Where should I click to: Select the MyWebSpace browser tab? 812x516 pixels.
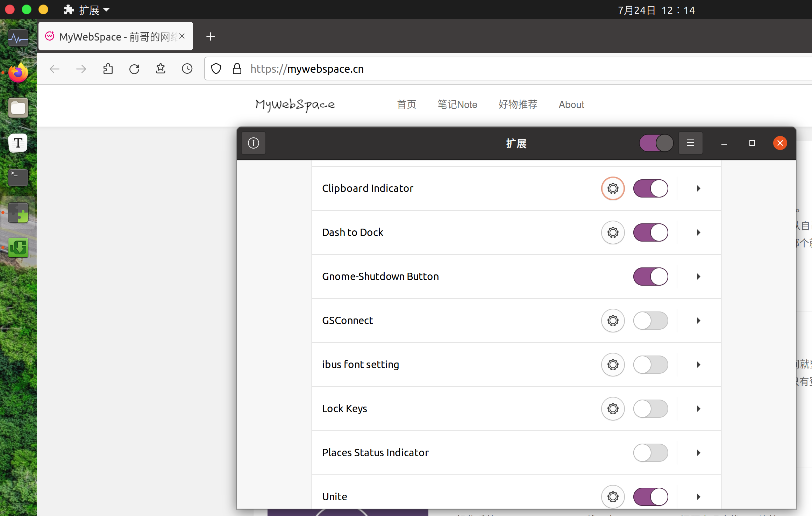click(x=115, y=36)
